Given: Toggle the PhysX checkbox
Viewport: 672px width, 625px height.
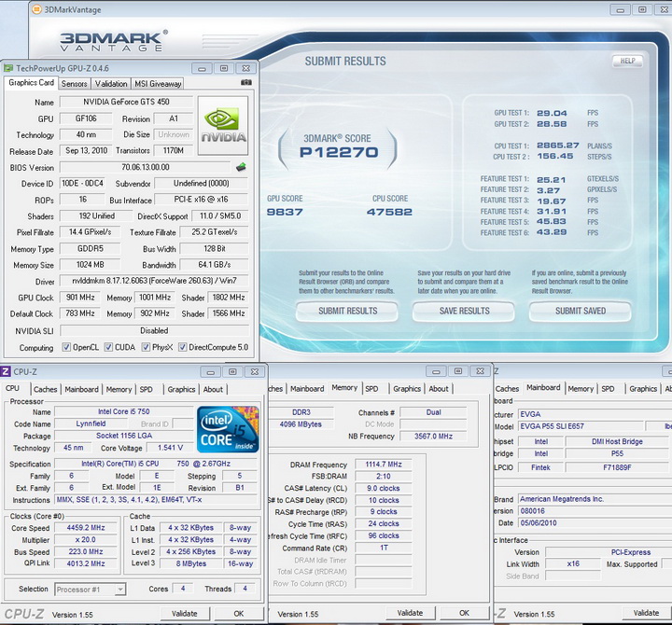Looking at the screenshot, I should coord(147,347).
